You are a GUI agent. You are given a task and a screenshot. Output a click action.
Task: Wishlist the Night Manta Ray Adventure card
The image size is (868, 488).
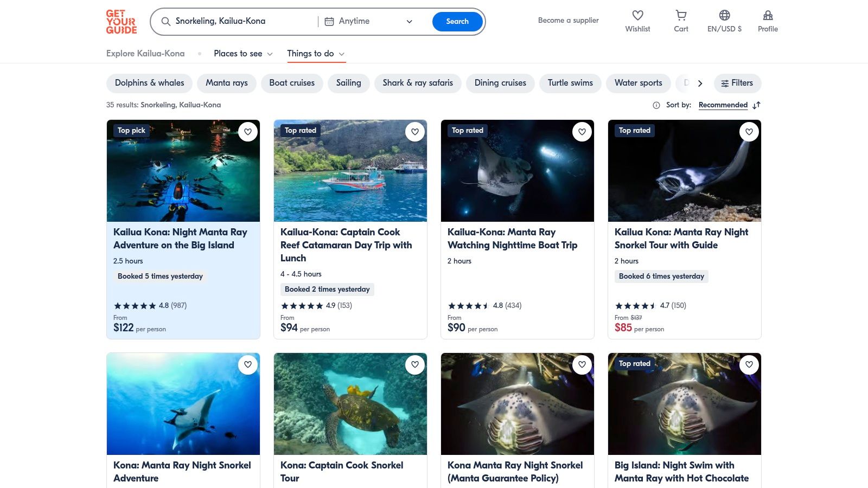[248, 132]
